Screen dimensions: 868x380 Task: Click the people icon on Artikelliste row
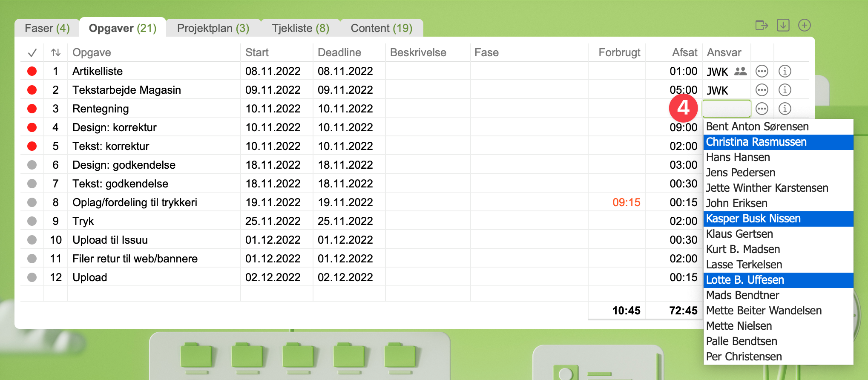coord(741,72)
